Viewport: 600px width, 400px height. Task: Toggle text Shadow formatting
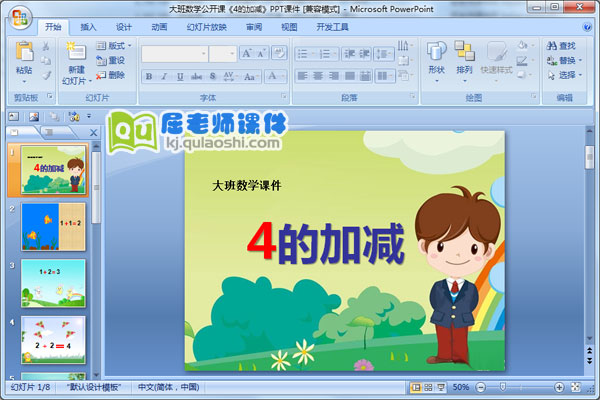213,77
